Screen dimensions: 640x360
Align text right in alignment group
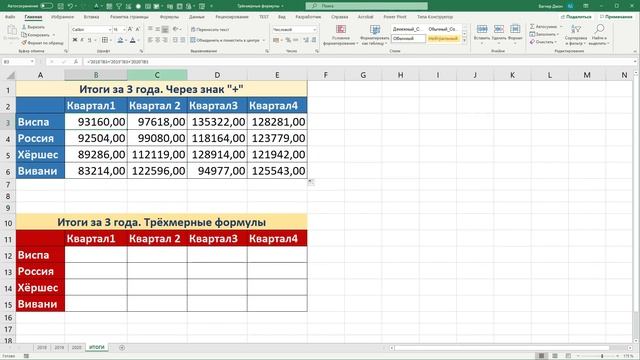pos(165,40)
